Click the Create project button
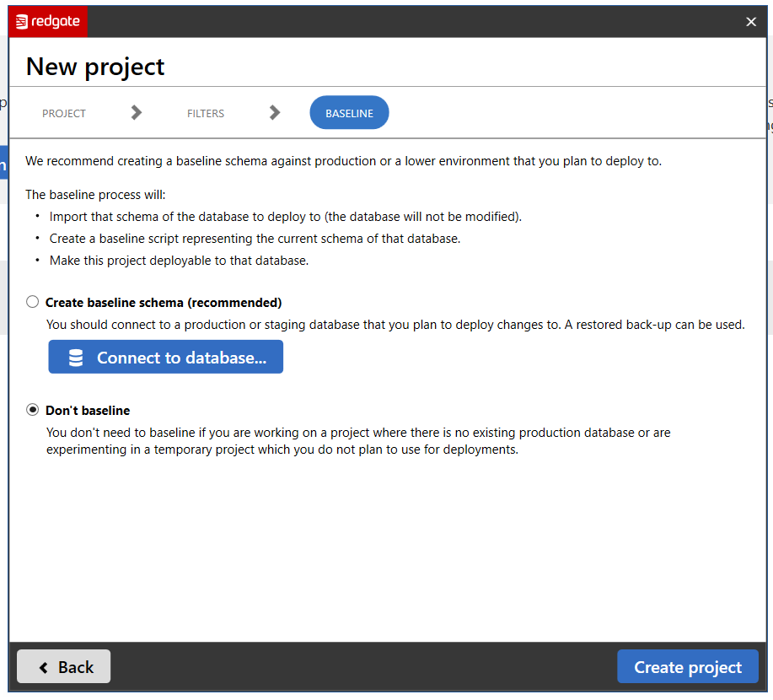The width and height of the screenshot is (773, 700). (x=687, y=667)
